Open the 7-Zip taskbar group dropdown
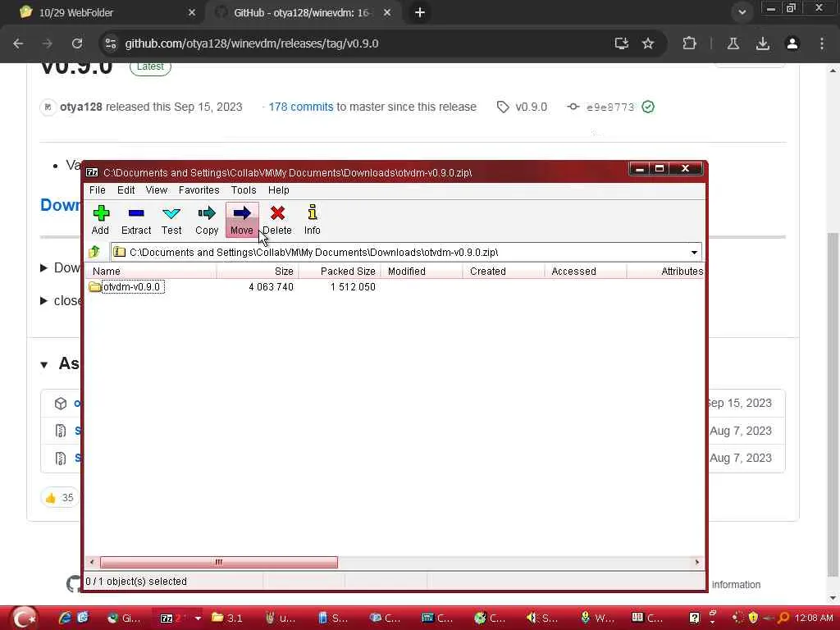 pyautogui.click(x=198, y=618)
